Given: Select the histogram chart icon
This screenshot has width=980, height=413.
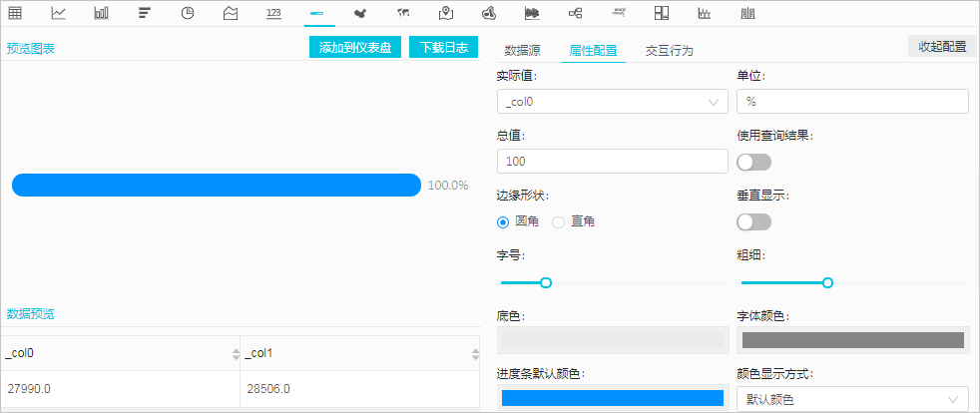Looking at the screenshot, I should (x=705, y=13).
